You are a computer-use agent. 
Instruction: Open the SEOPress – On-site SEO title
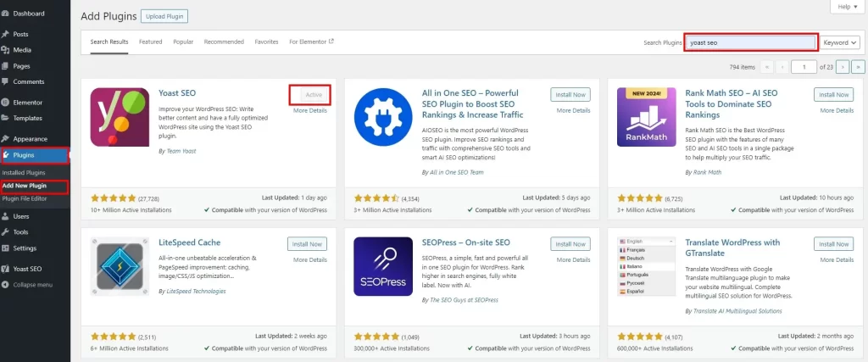[466, 242]
